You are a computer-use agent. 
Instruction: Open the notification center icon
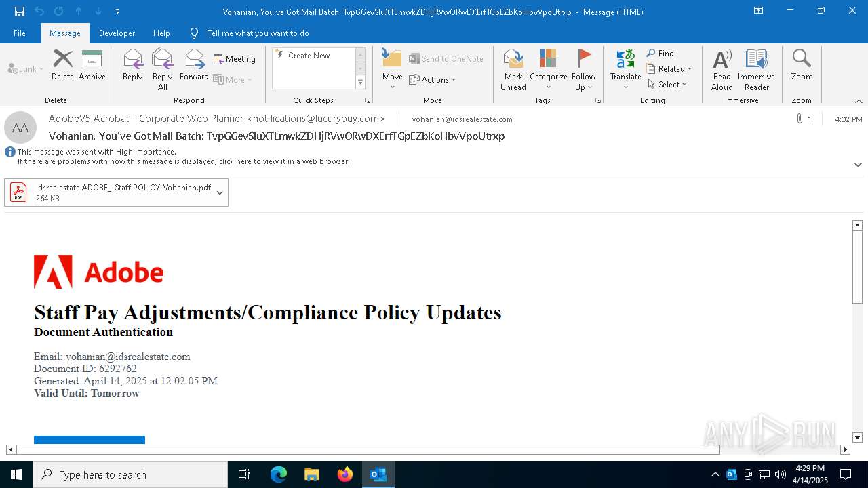point(846,474)
